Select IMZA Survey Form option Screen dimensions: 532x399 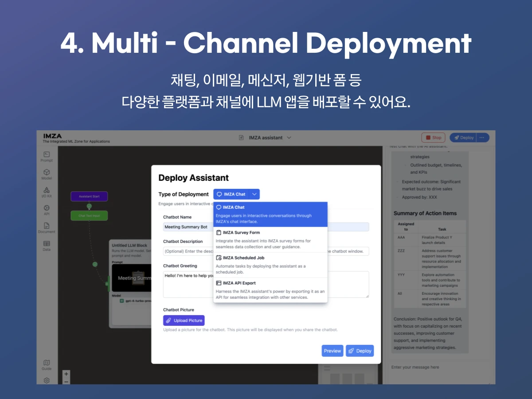pyautogui.click(x=270, y=239)
